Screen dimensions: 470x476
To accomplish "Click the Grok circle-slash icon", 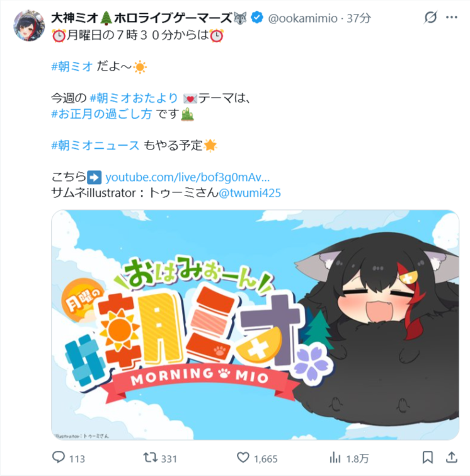I will click(430, 17).
